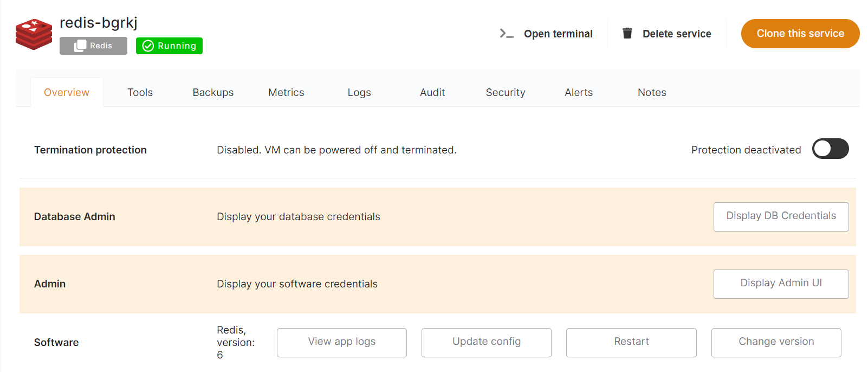Switch to the Notes tab
868x372 pixels.
pos(651,92)
